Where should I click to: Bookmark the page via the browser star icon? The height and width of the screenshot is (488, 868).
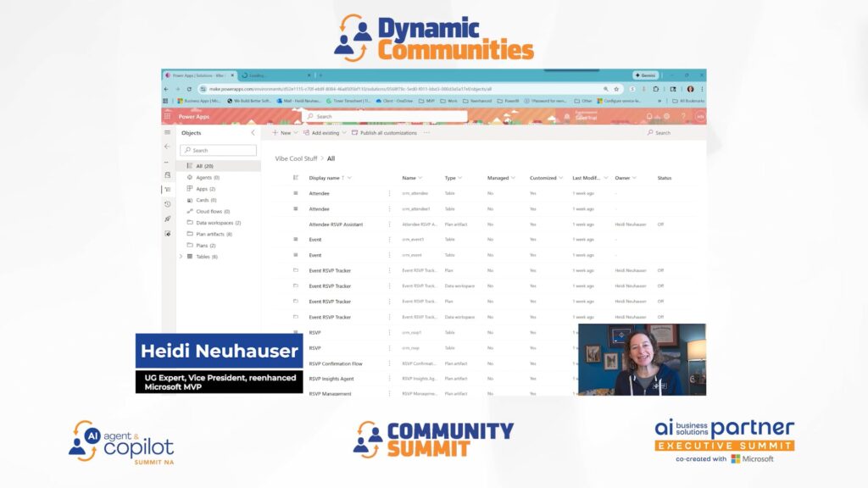click(616, 89)
